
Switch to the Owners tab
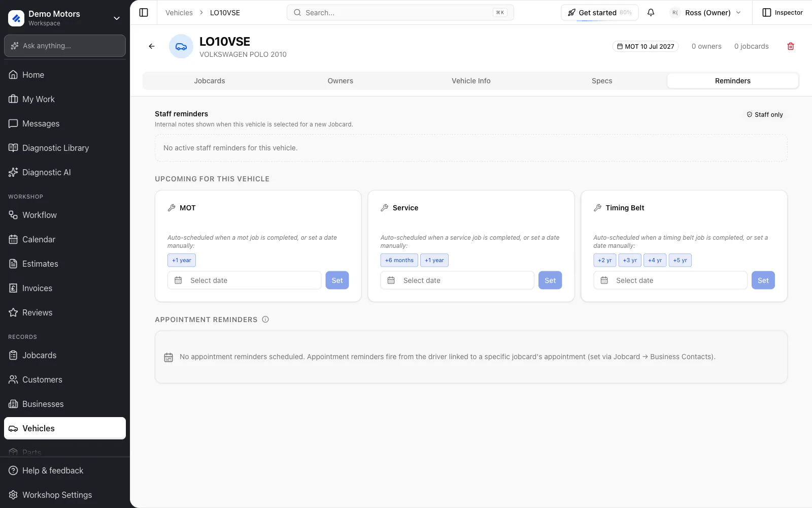coord(341,81)
